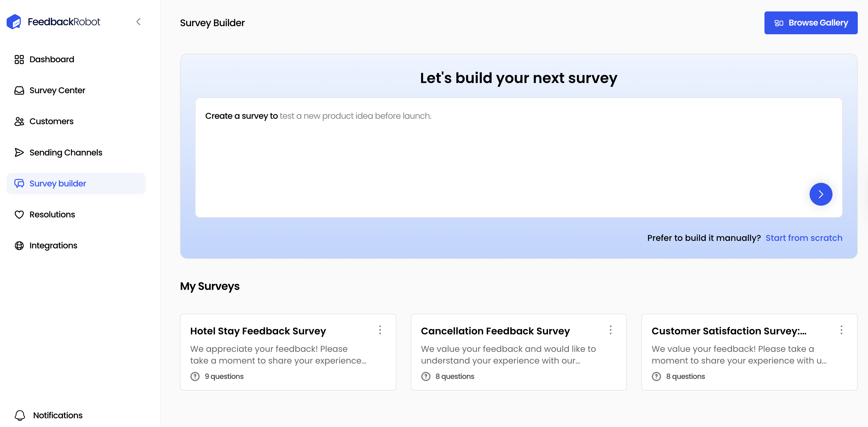Click the question-count icon on Hotel Stay Survey
The height and width of the screenshot is (427, 868).
point(195,376)
